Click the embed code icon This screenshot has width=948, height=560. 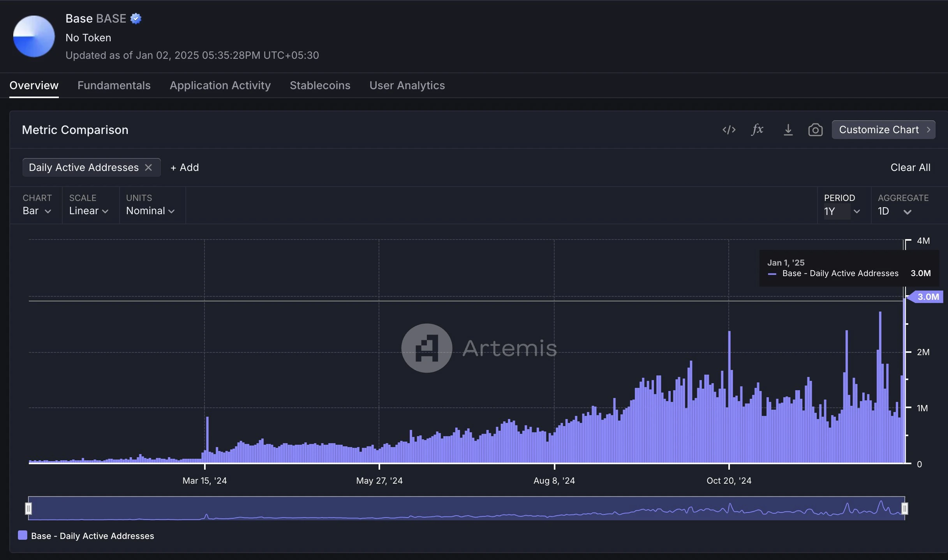729,130
